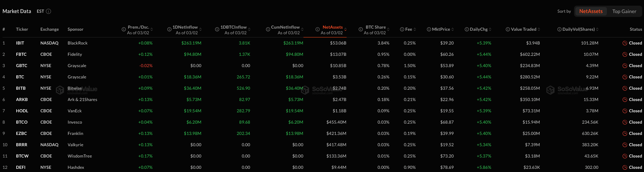Show info icon beside Fee header

(x=402, y=29)
